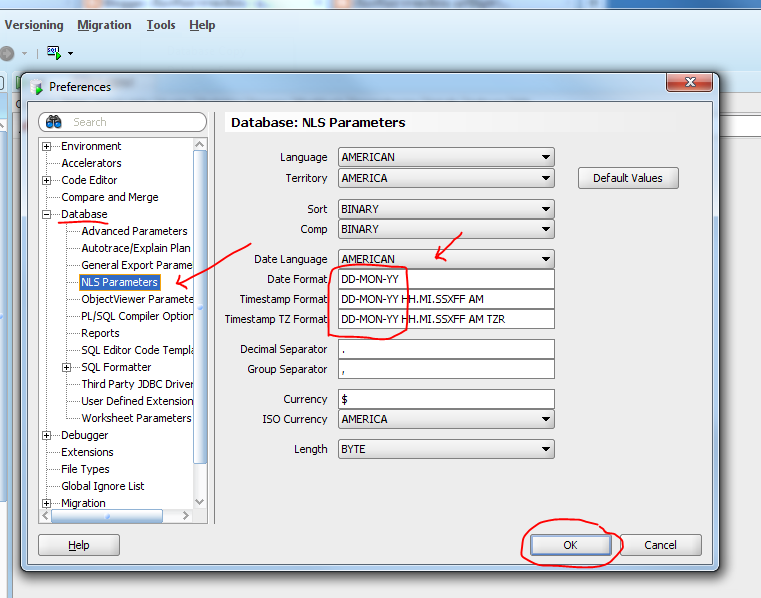Open the Length dropdown

tap(446, 449)
